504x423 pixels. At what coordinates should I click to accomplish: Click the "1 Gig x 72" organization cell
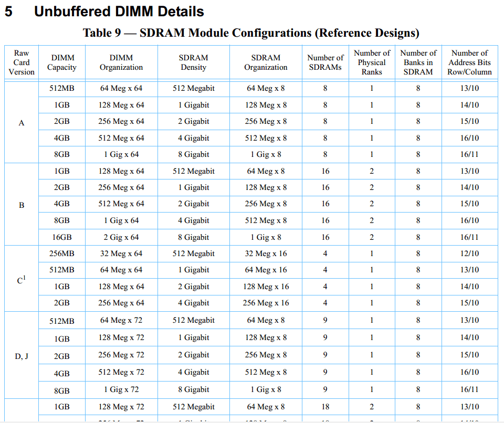coord(121,389)
